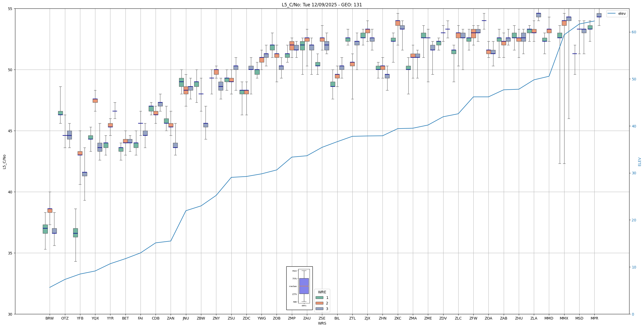Click the L5_C/No y-axis label
This screenshot has width=644, height=328.
click(x=4, y=162)
